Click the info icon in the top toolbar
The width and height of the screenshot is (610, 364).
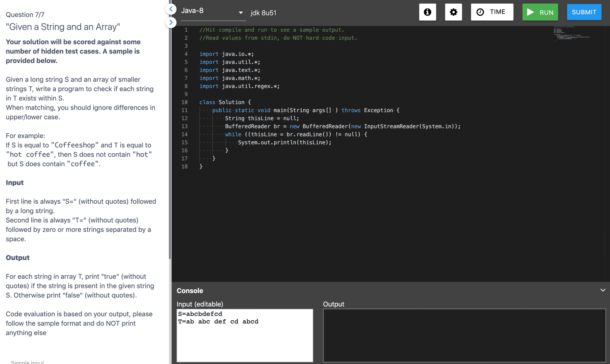pos(427,12)
